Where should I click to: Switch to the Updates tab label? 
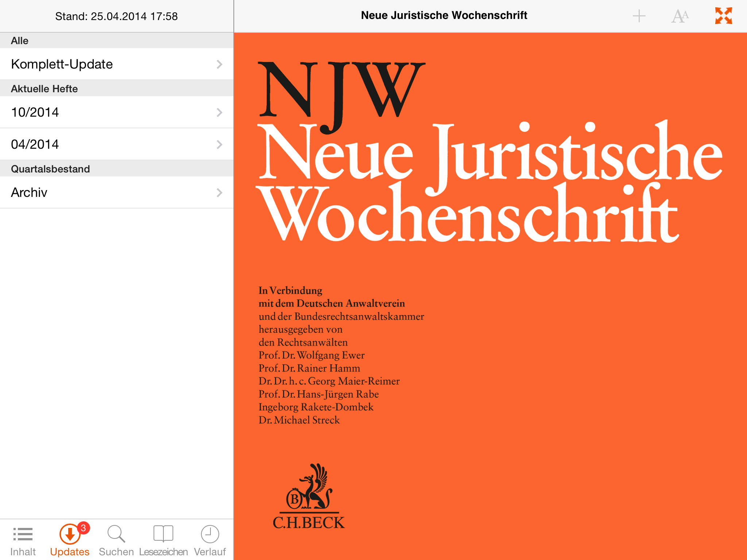coord(70,552)
